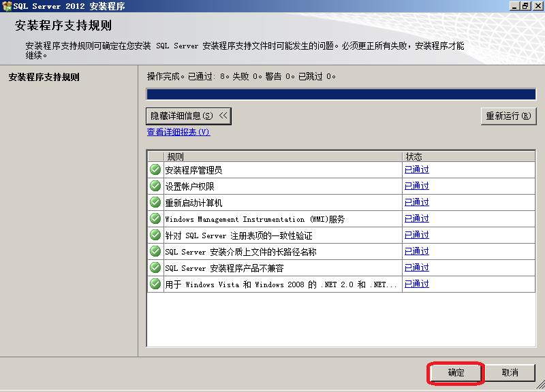The height and width of the screenshot is (392, 545).
Task: Click the check icon for 长路径名称 rule
Action: (155, 251)
